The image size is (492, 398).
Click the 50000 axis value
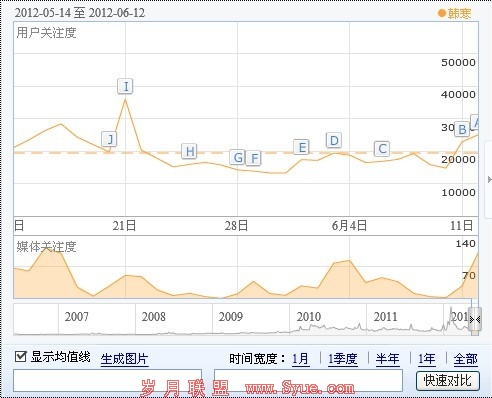coord(458,63)
